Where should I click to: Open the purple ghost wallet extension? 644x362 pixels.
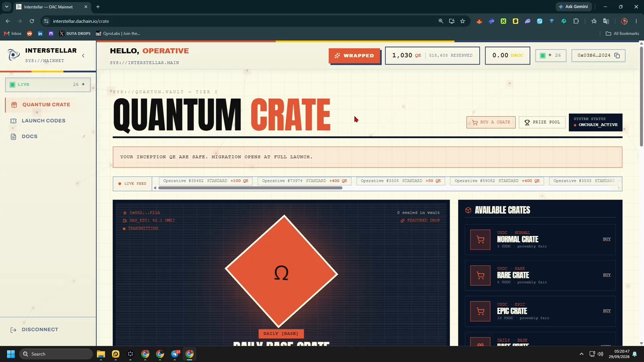click(528, 21)
